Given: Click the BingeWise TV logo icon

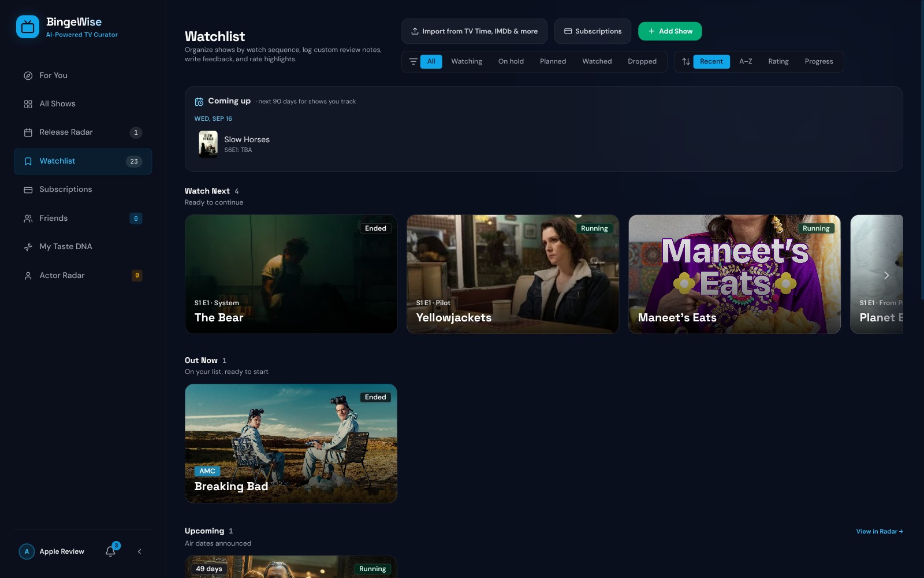Looking at the screenshot, I should [x=28, y=27].
